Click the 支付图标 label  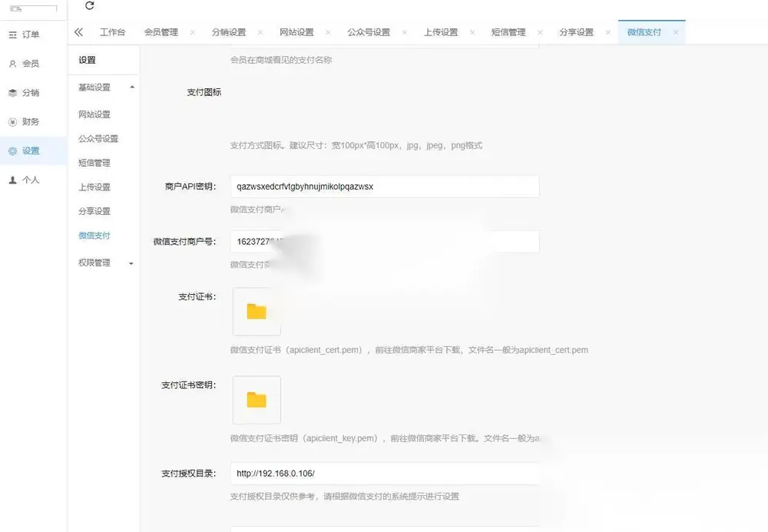pyautogui.click(x=204, y=92)
